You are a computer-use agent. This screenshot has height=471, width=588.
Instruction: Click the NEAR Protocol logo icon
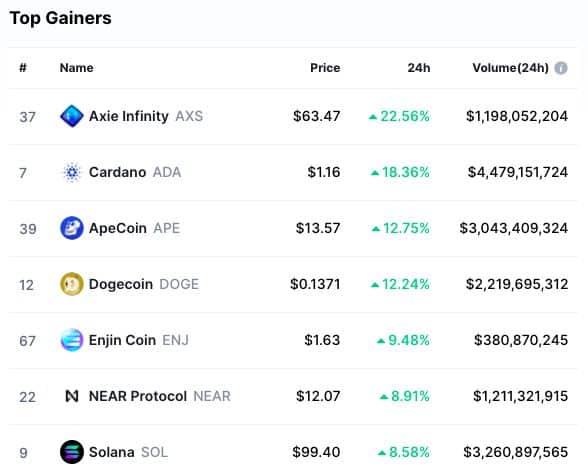[72, 396]
